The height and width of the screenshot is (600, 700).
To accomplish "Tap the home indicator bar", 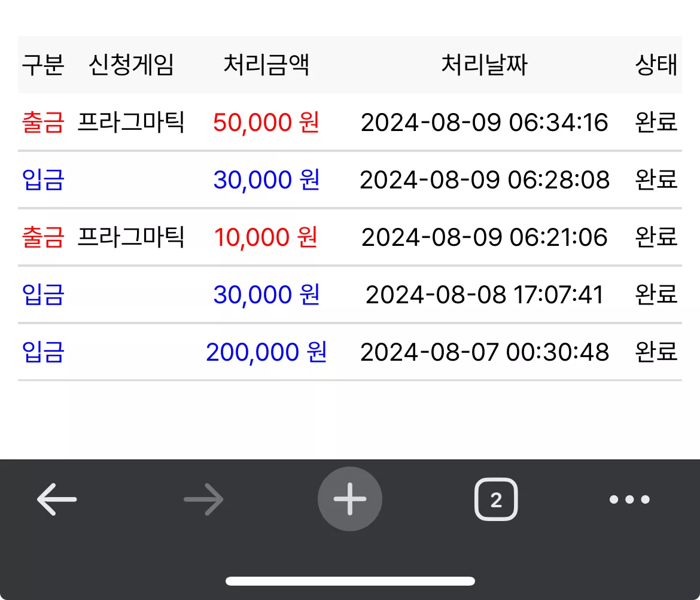I will coord(350,581).
